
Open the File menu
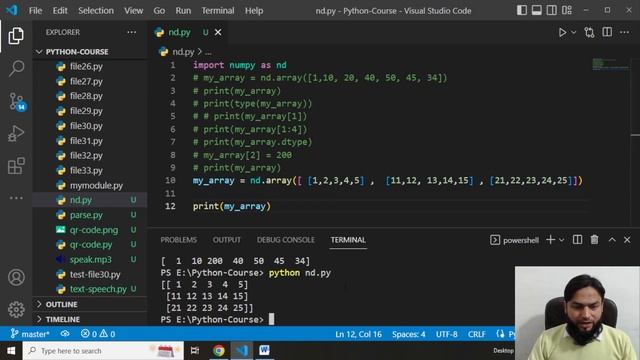point(36,11)
